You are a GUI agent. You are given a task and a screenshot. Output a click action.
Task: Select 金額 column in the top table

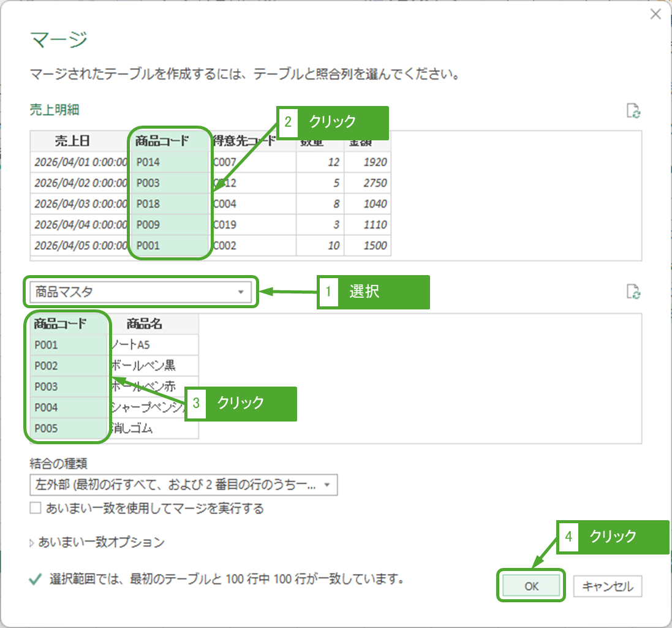tap(368, 146)
